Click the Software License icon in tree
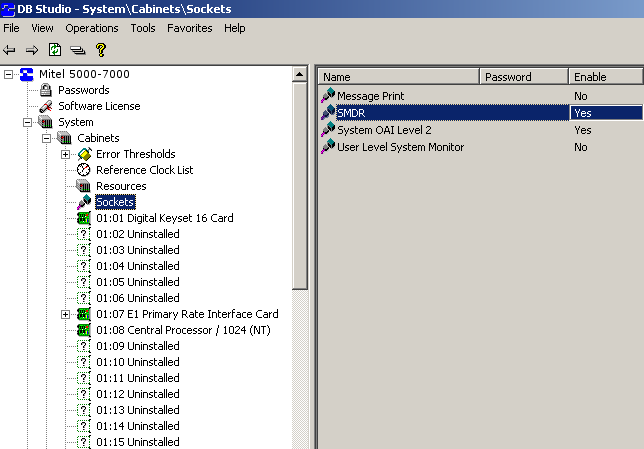 (46, 106)
